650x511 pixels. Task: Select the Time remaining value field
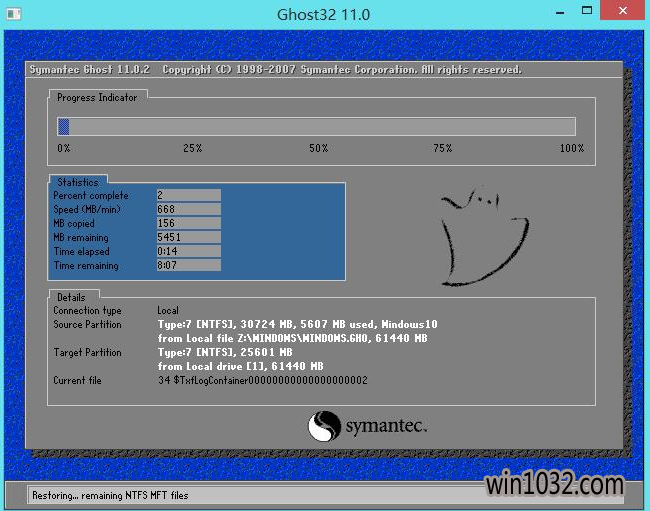[188, 266]
